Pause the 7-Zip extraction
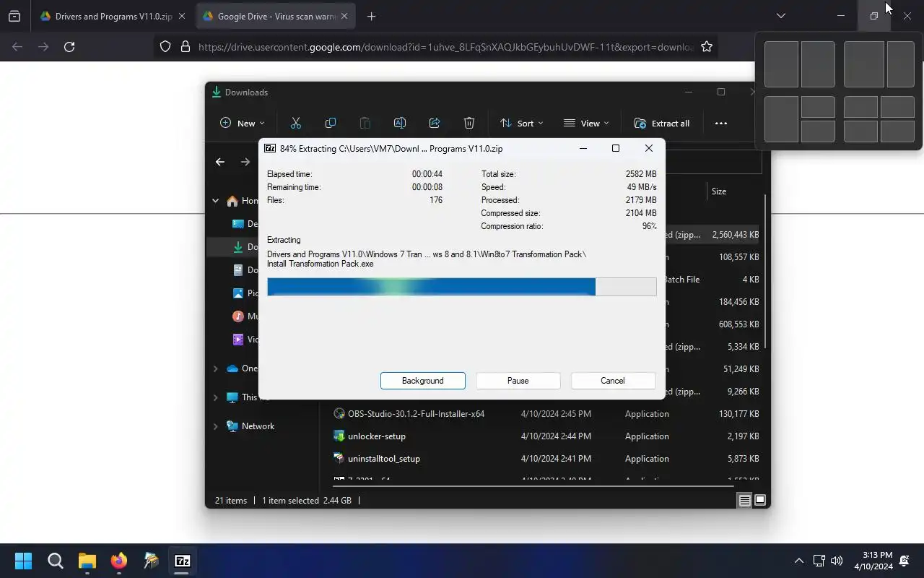 [518, 381]
